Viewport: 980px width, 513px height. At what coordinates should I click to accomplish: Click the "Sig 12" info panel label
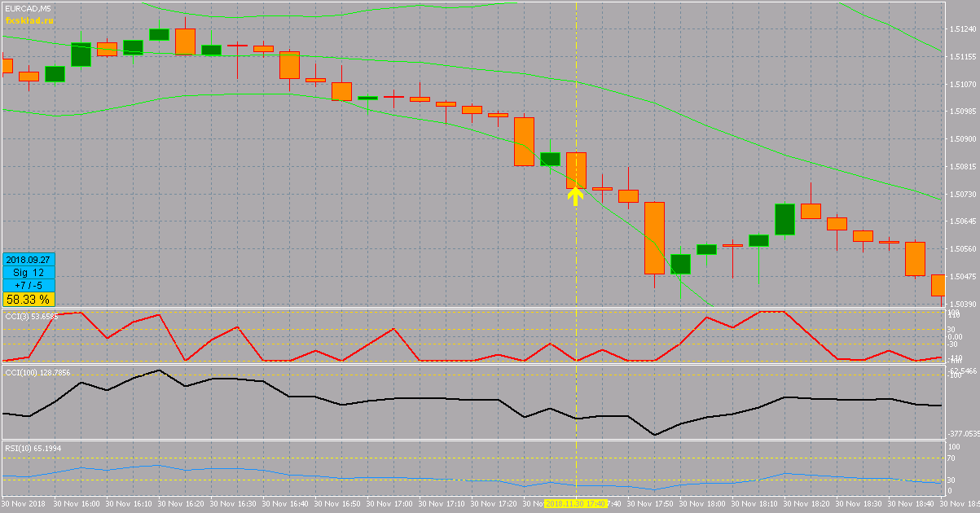[29, 272]
